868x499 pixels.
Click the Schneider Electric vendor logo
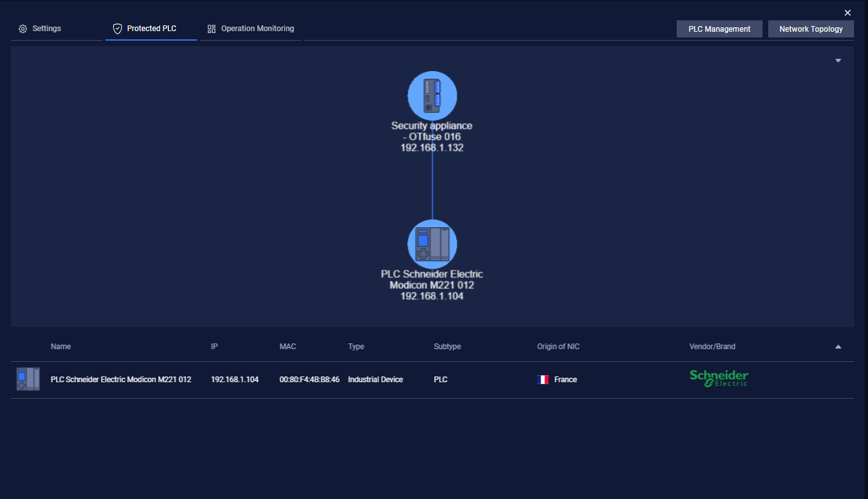click(x=719, y=378)
